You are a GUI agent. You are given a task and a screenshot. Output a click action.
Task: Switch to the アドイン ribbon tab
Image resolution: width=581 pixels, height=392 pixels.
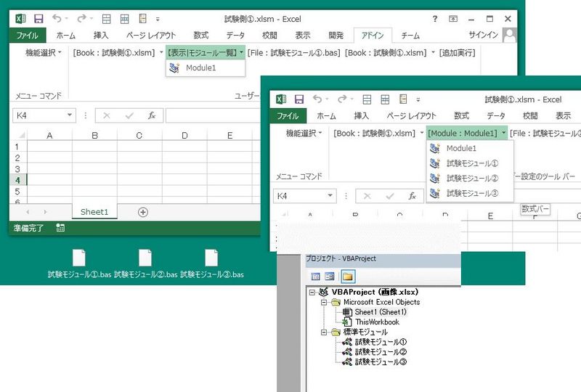point(373,35)
